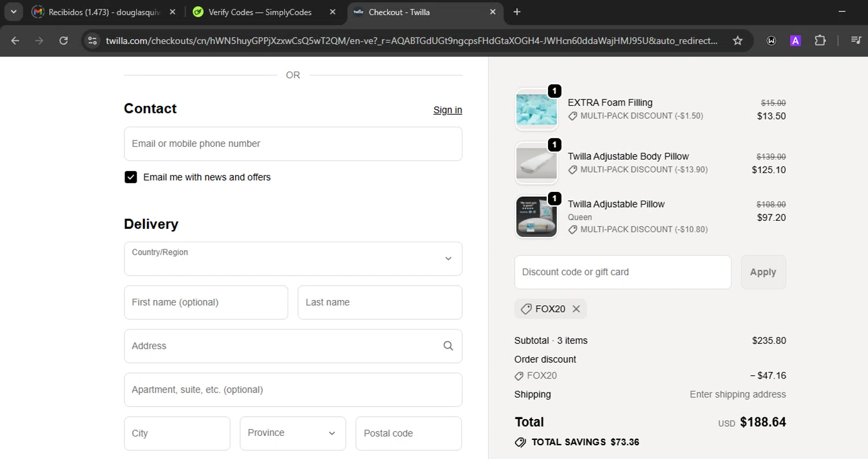Click the tag icon in the FOX20 chip
The height and width of the screenshot is (459, 868).
click(526, 309)
